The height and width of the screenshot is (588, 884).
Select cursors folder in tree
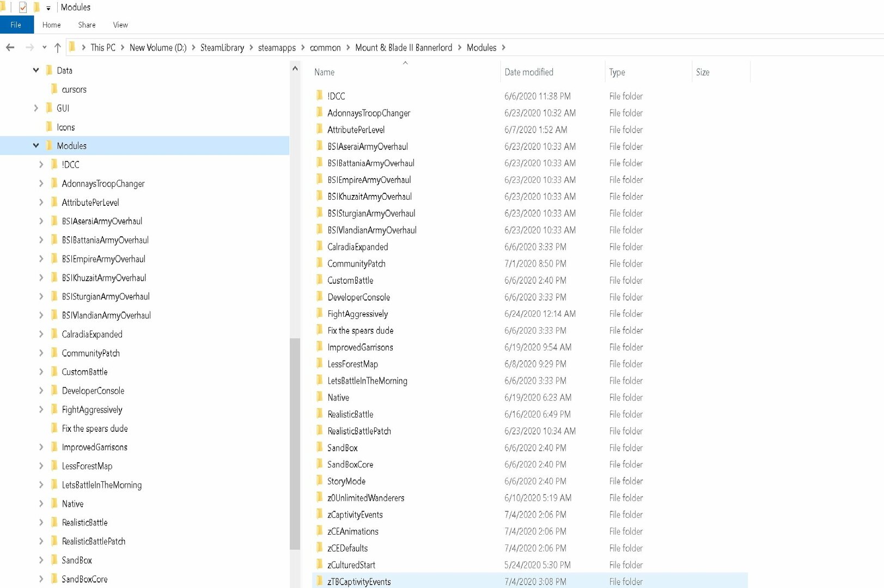[x=74, y=89]
